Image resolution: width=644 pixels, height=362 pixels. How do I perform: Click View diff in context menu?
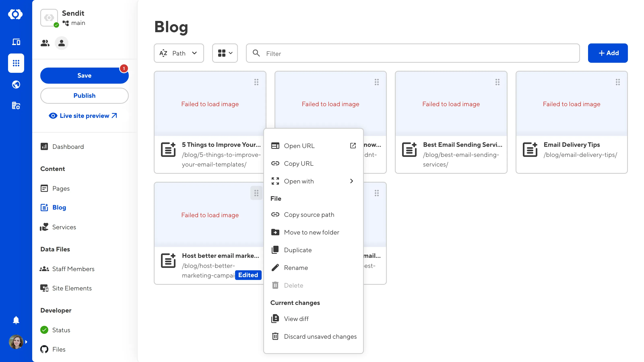pyautogui.click(x=296, y=319)
